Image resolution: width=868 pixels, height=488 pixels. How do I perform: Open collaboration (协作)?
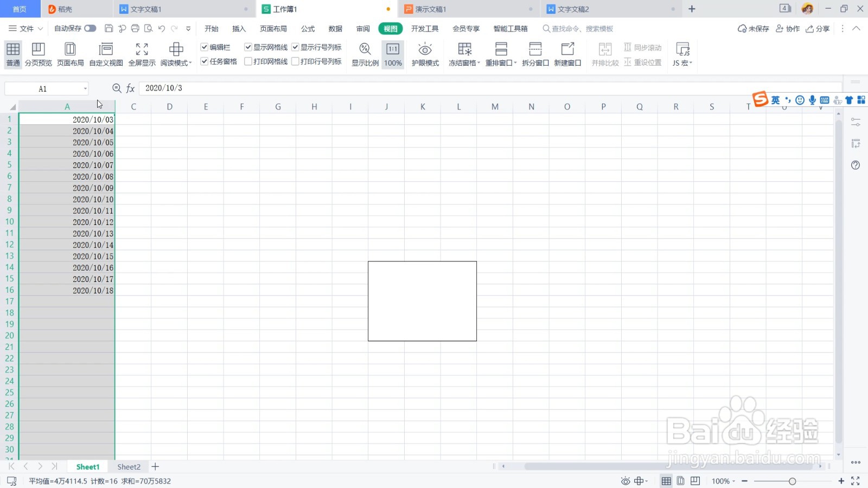(788, 28)
